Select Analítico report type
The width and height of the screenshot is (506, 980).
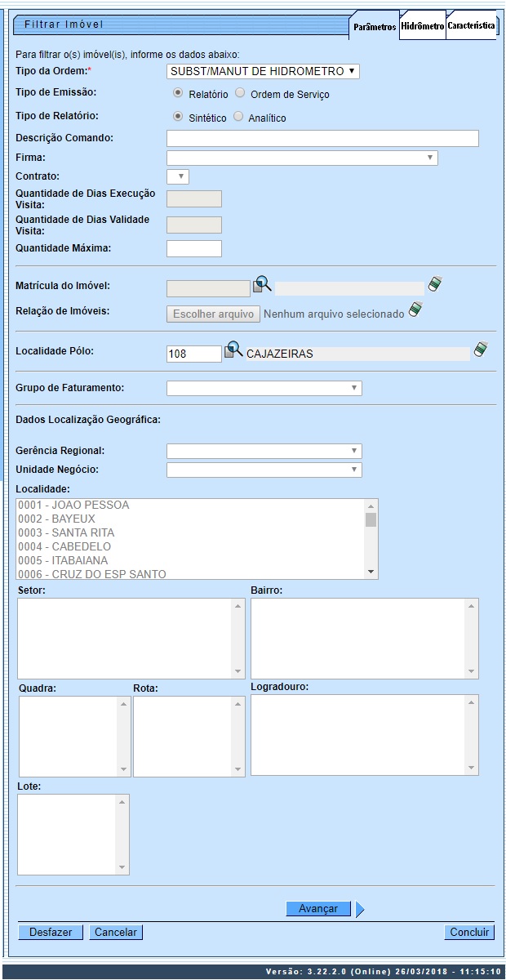(238, 117)
